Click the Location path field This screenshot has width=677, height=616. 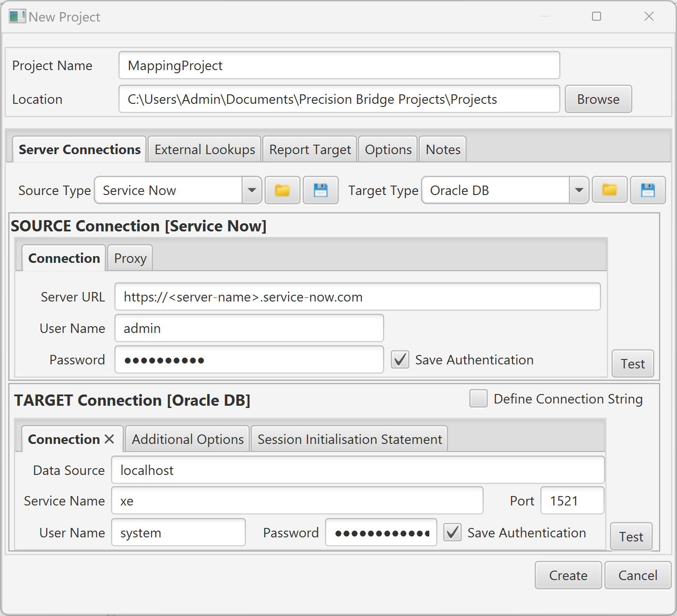[339, 99]
